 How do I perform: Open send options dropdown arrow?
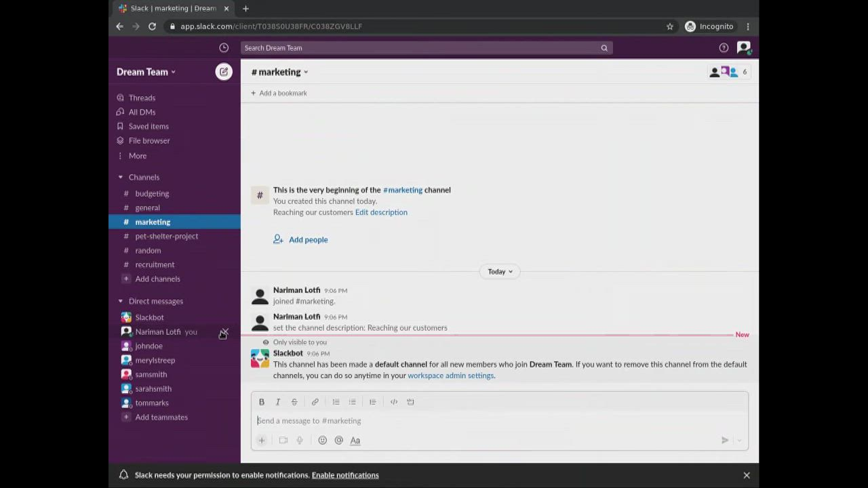pyautogui.click(x=738, y=441)
